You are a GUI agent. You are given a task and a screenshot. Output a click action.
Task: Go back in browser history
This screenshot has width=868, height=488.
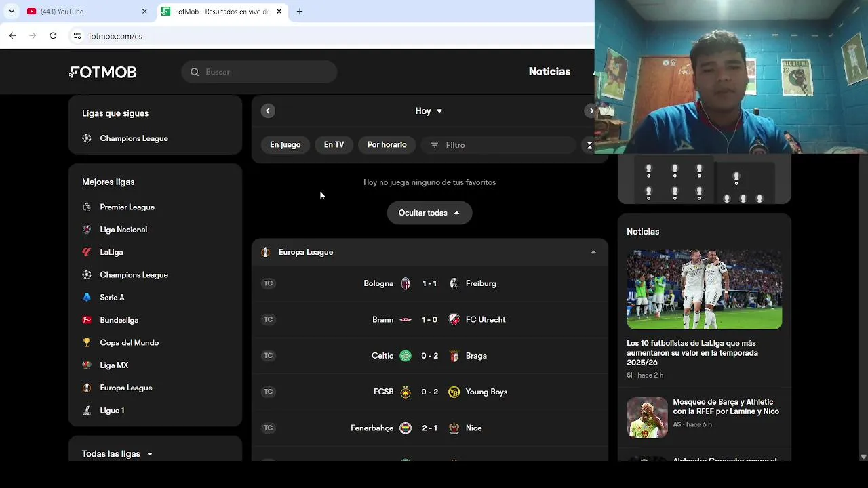coord(12,36)
